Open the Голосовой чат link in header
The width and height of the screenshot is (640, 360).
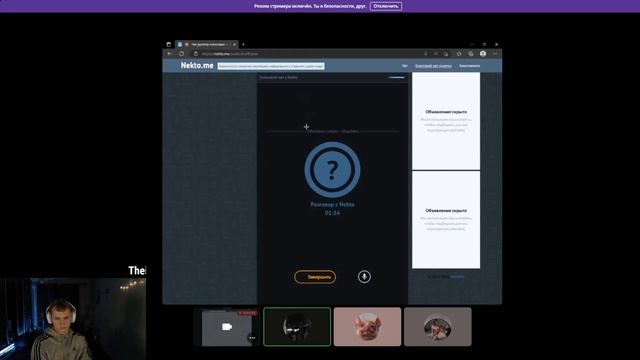click(x=433, y=66)
